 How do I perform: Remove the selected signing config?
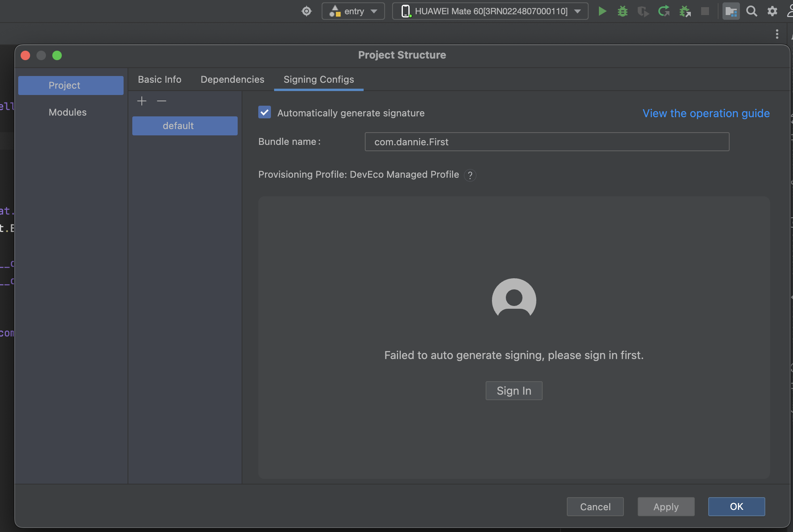[161, 101]
